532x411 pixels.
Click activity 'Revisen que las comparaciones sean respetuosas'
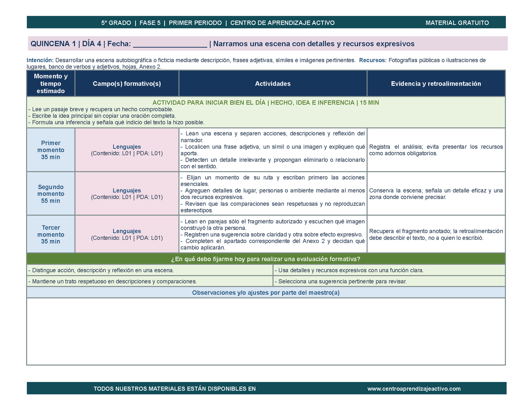273,207
